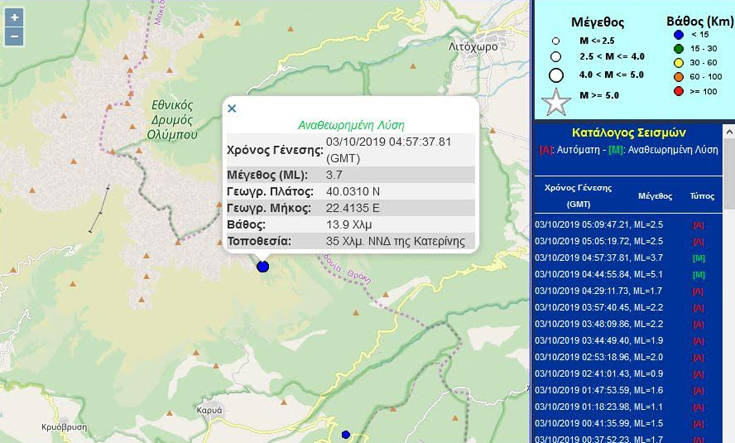The height and width of the screenshot is (443, 735).
Task: Zoom out on the map
Action: pos(14,37)
